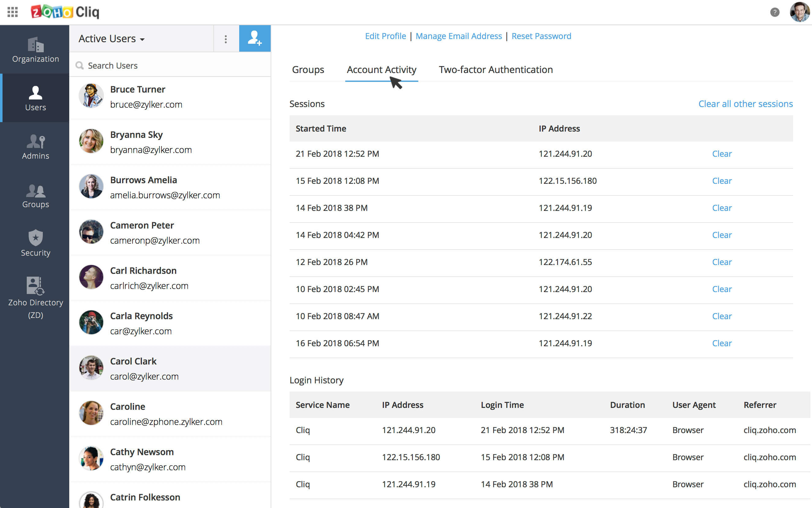Viewport: 812px width, 508px height.
Task: Select user Bruce Turner
Action: pos(170,97)
